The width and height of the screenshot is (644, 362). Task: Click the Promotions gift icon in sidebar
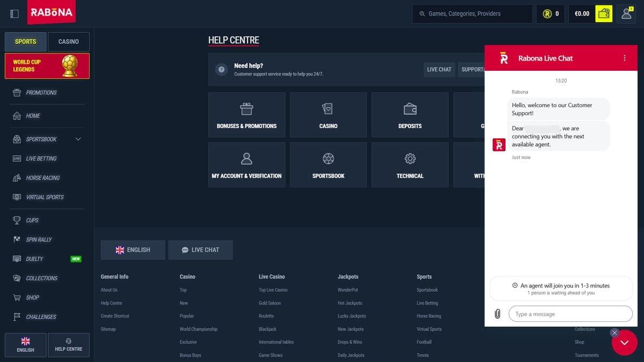pyautogui.click(x=17, y=93)
